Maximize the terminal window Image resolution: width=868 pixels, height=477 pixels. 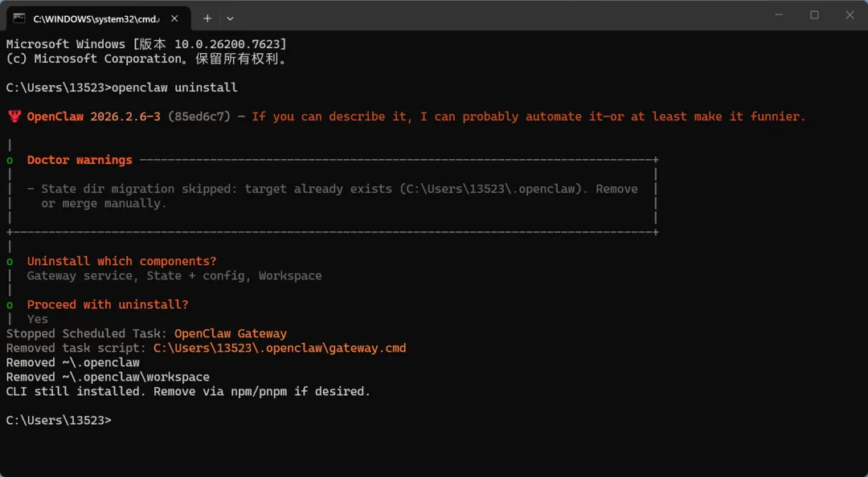pyautogui.click(x=814, y=15)
